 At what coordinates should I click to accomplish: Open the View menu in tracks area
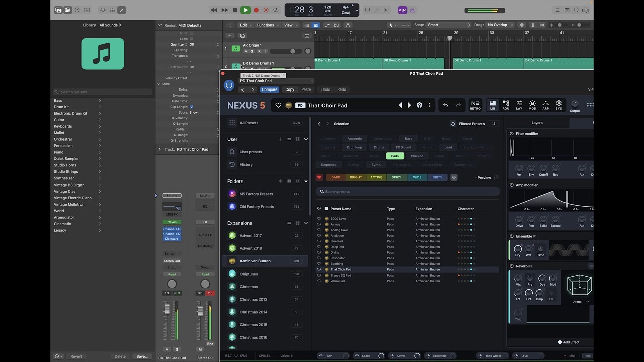coord(290,25)
